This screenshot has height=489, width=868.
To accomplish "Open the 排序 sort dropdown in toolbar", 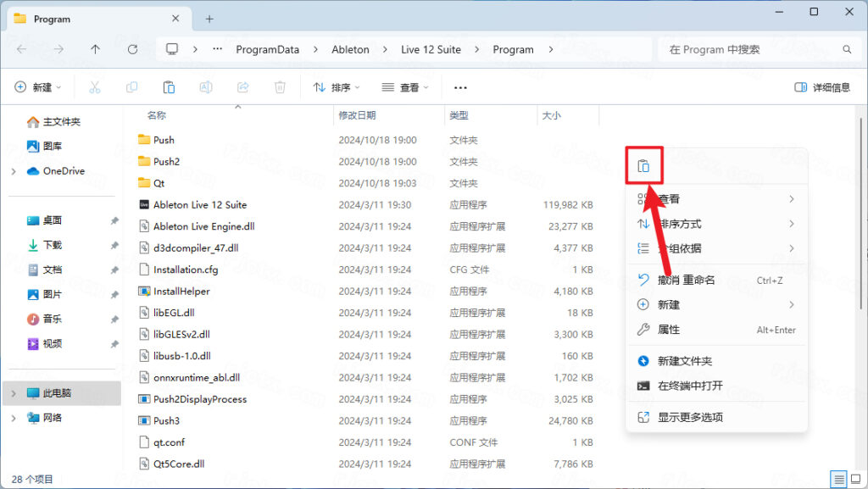I will [x=337, y=87].
